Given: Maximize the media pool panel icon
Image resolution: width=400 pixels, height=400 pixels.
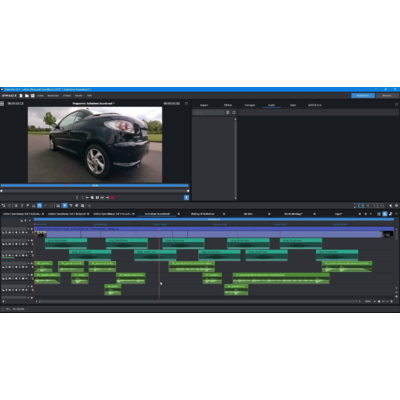Looking at the screenshot, I should (396, 104).
